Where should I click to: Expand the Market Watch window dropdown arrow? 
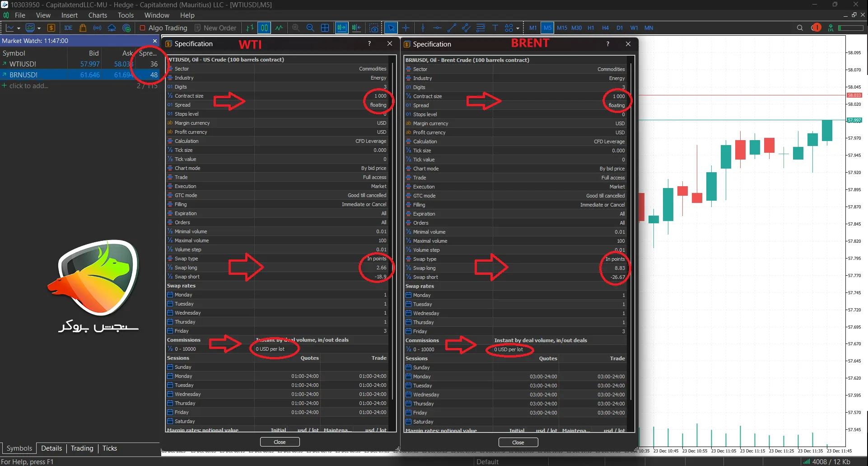[39, 28]
